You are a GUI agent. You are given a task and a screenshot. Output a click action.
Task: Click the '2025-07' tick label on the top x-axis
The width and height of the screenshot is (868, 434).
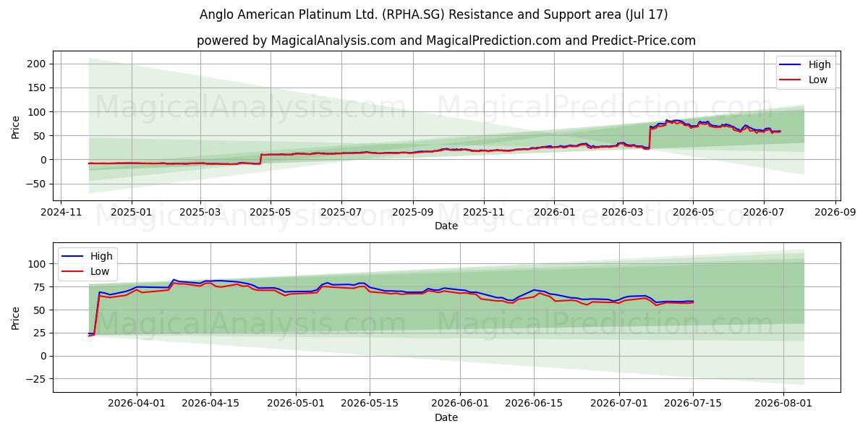click(x=341, y=214)
